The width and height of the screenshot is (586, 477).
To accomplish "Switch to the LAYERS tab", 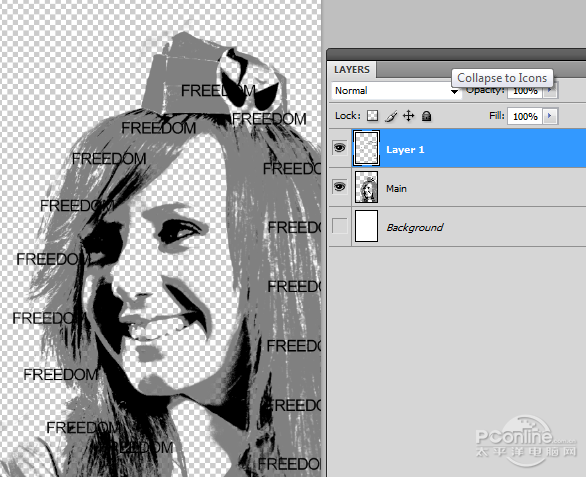I will [352, 70].
